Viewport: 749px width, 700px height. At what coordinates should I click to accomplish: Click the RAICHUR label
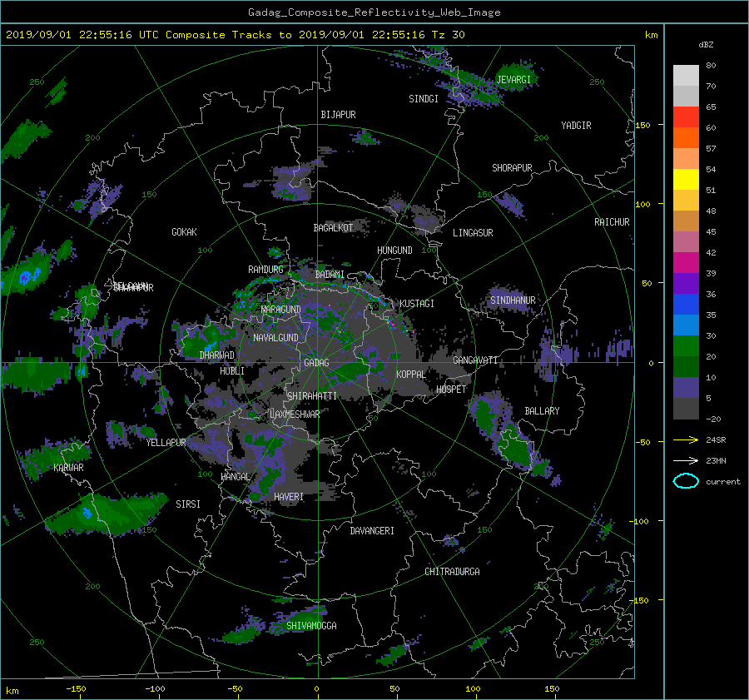coord(612,222)
